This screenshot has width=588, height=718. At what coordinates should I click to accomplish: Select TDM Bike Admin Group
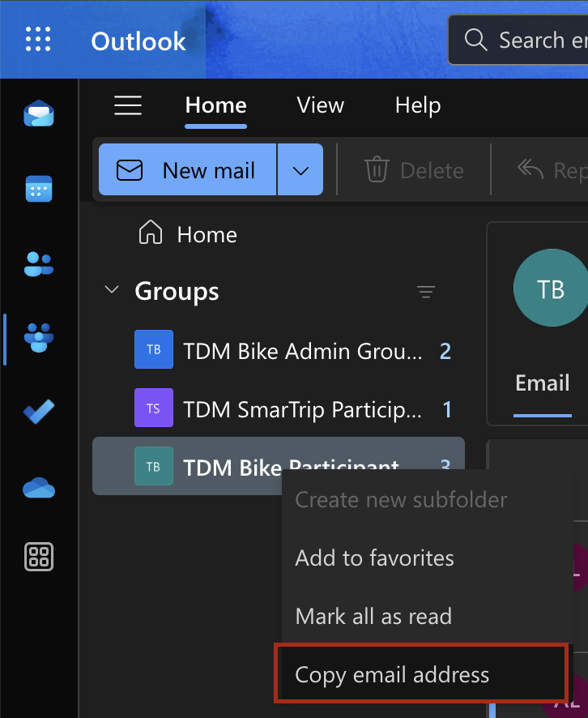pyautogui.click(x=279, y=350)
